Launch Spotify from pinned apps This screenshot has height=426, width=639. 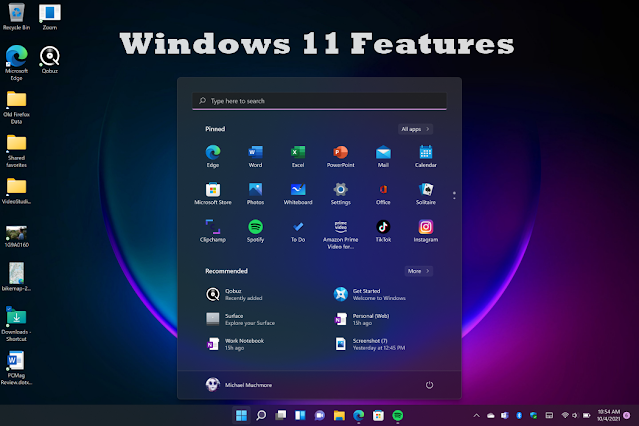coord(256,231)
